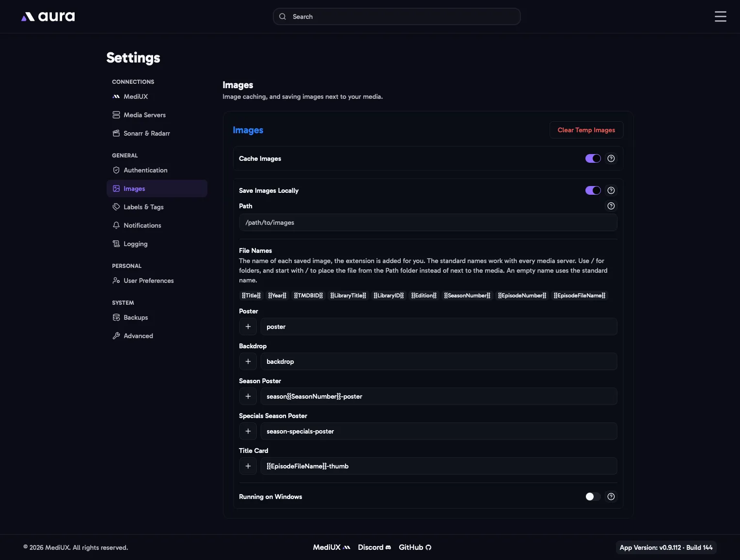The width and height of the screenshot is (740, 560).
Task: Insert the {{Title}} variable chip
Action: (251, 296)
